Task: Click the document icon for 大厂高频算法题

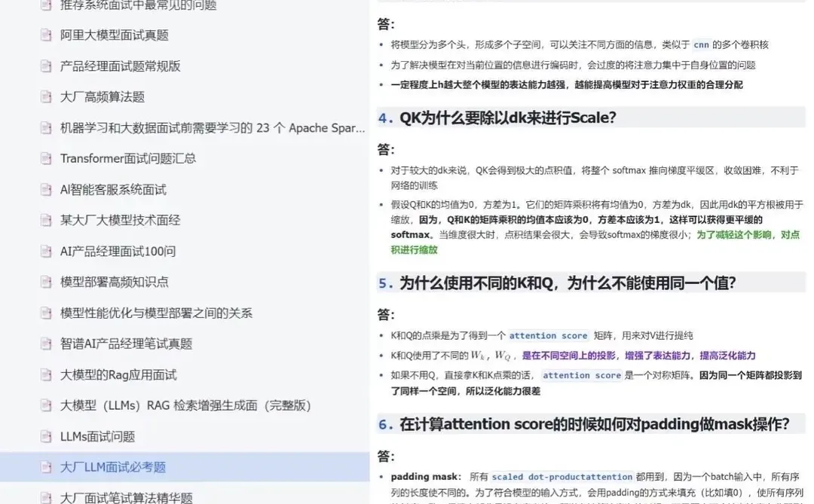Action: tap(46, 97)
